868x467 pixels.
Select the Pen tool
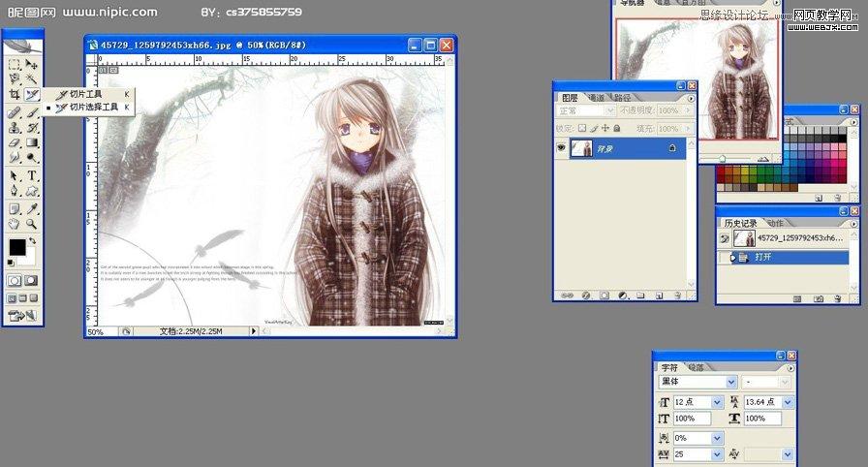point(15,191)
